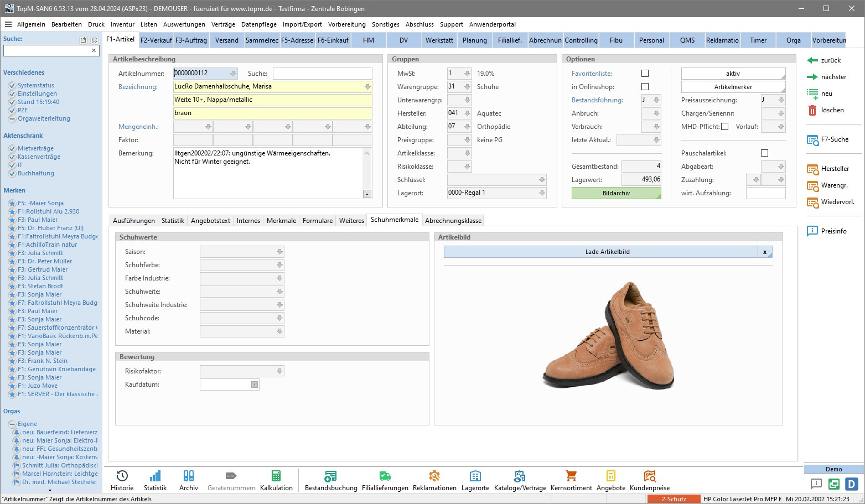Open F7-Suche search icon
Viewport: 865px width, 504px height.
click(x=812, y=140)
